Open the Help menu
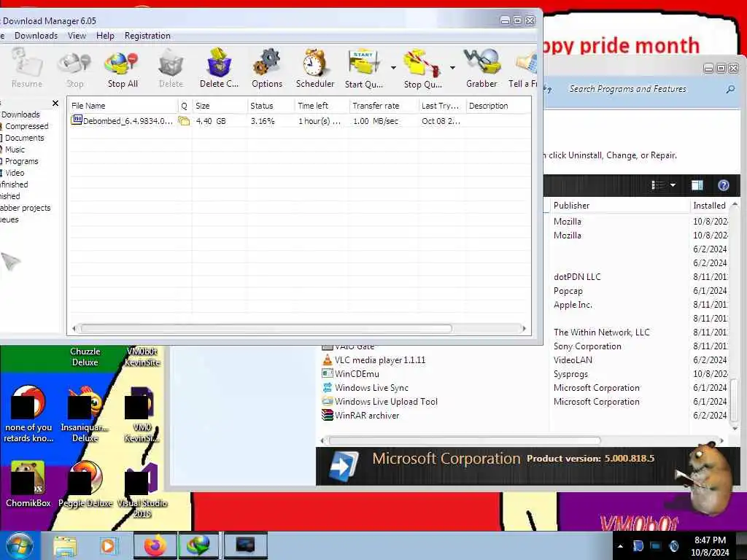Viewport: 747px width, 560px height. click(105, 36)
